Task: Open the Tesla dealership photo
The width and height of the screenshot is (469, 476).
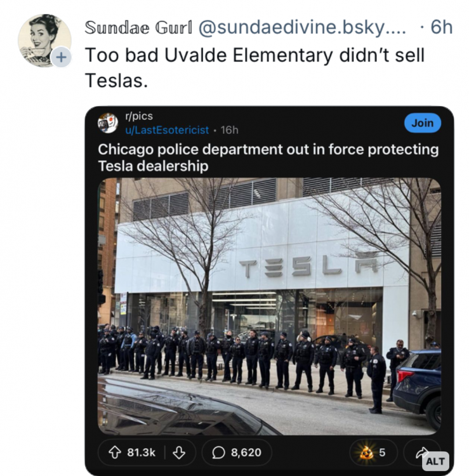Action: click(x=269, y=305)
